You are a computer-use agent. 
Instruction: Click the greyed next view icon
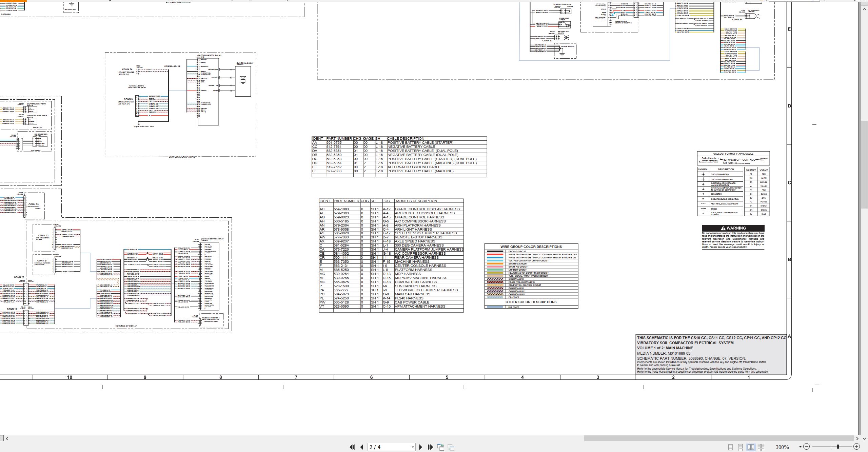tap(451, 447)
